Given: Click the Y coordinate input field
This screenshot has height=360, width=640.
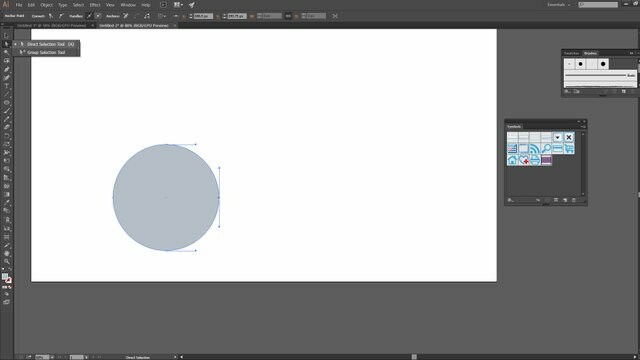Looking at the screenshot, I should pos(237,16).
